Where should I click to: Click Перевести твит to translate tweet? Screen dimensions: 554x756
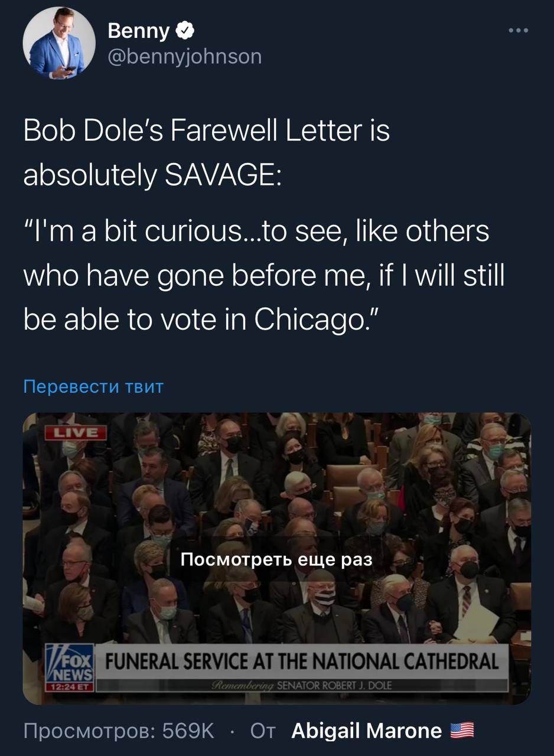[93, 386]
